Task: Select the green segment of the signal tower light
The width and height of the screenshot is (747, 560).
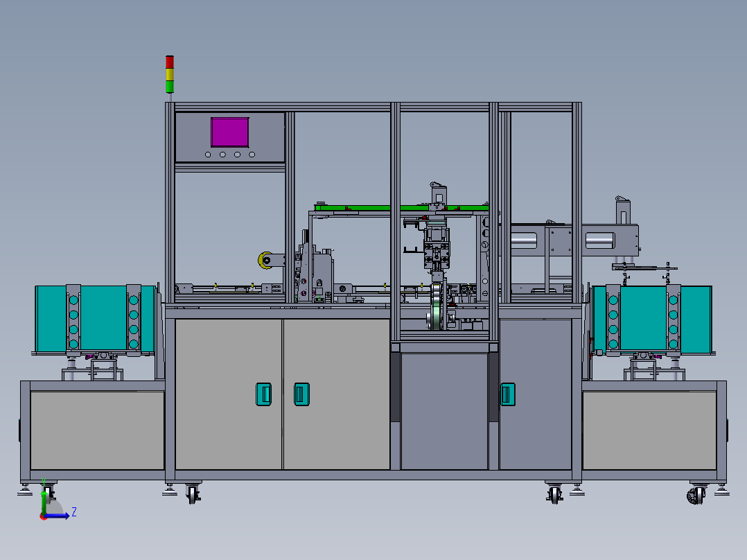Action: click(x=170, y=86)
